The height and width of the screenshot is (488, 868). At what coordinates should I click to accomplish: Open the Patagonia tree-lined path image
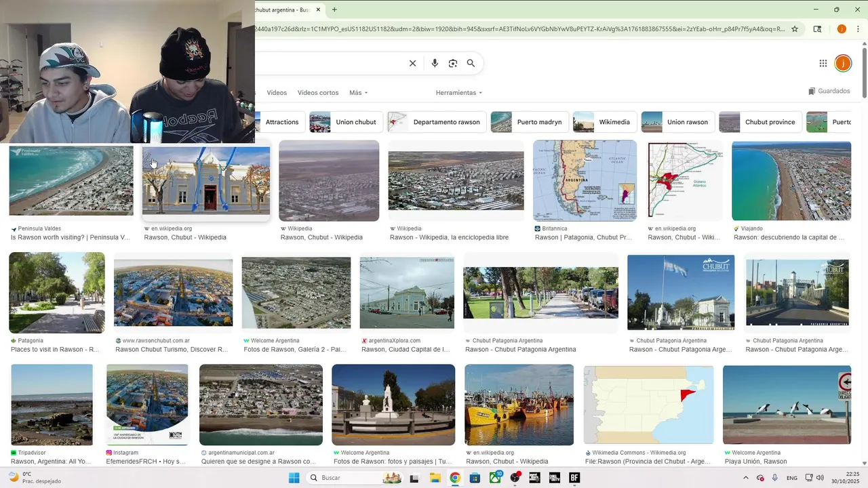57,293
